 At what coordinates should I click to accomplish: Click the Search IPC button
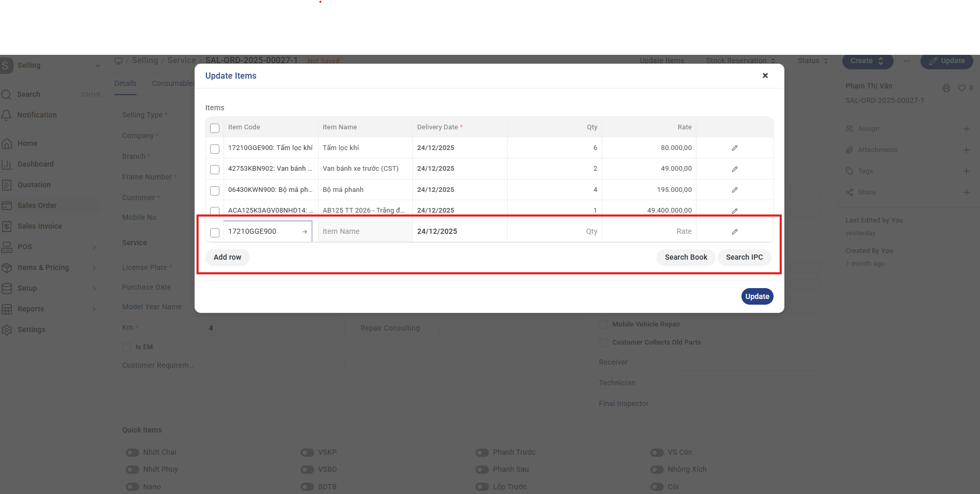point(744,257)
